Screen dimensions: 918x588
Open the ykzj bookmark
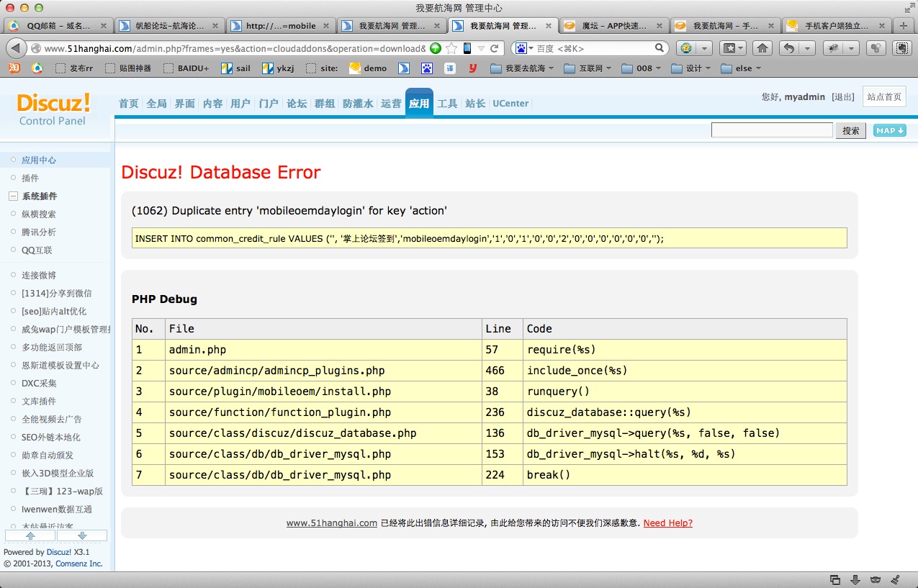click(278, 68)
